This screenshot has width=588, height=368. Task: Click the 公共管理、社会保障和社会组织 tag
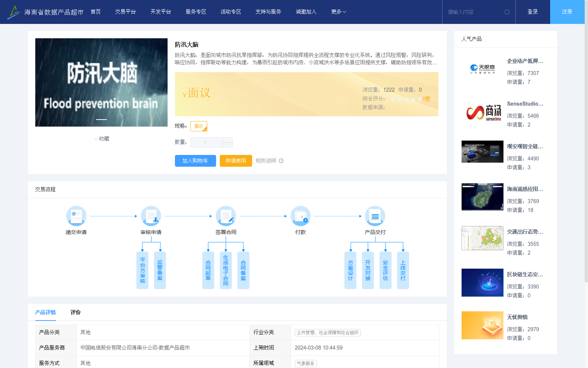click(327, 333)
